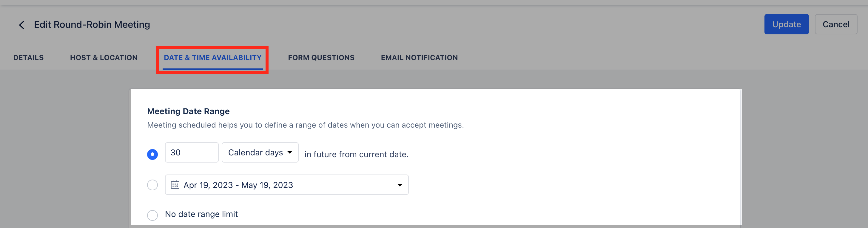This screenshot has width=868, height=228.
Task: Click the Edit Round-Robin Meeting title
Action: point(92,24)
